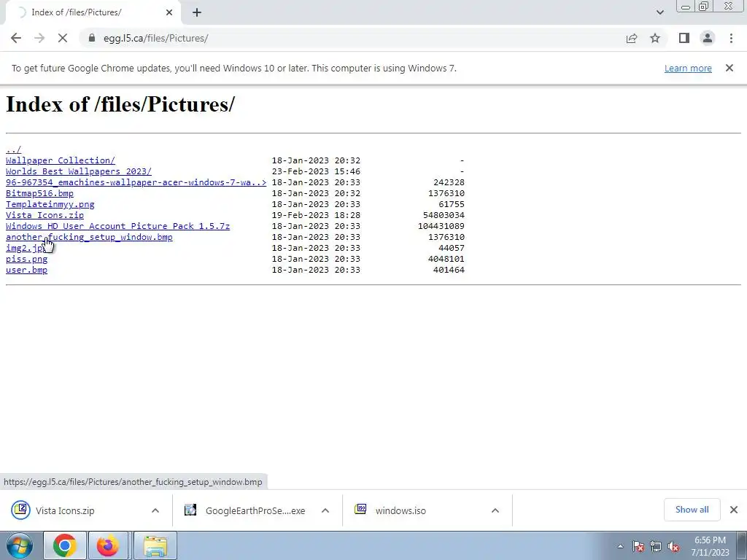
Task: Expand options for windows.iso download
Action: pyautogui.click(x=495, y=510)
